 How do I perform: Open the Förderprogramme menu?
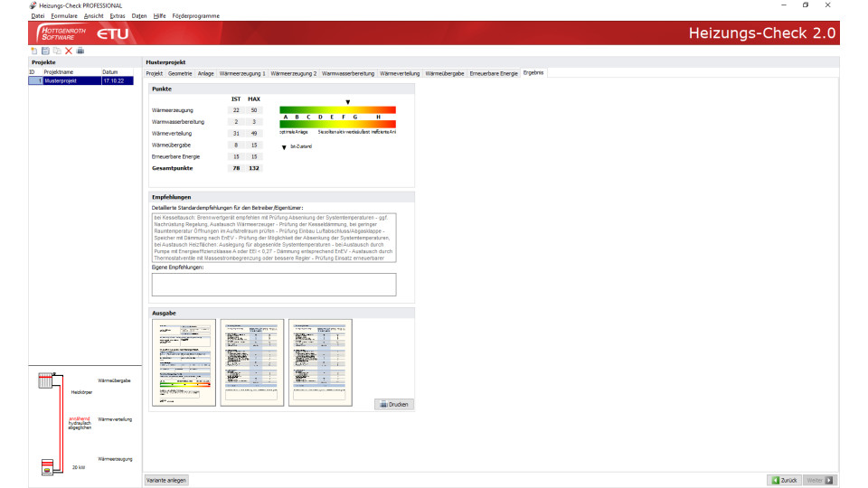point(195,16)
